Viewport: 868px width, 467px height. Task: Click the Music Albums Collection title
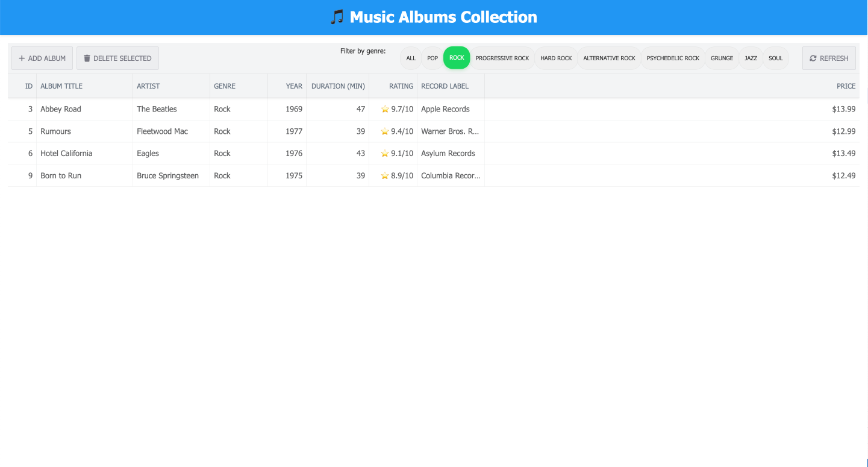point(443,17)
